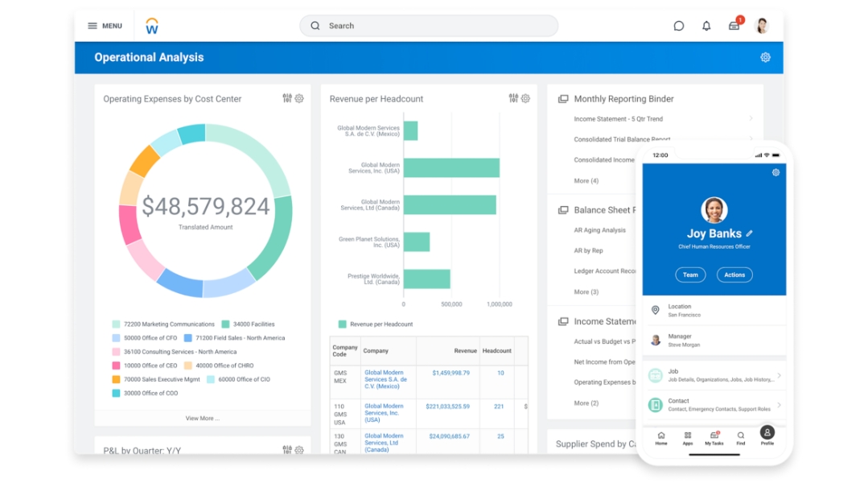Tap the Apps icon in phone navigation

(688, 437)
